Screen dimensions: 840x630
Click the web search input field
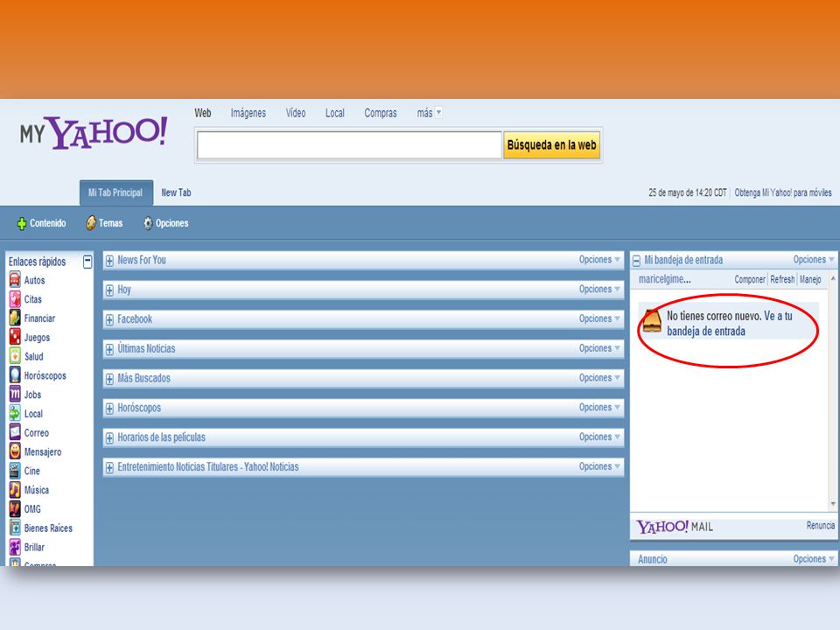click(349, 145)
